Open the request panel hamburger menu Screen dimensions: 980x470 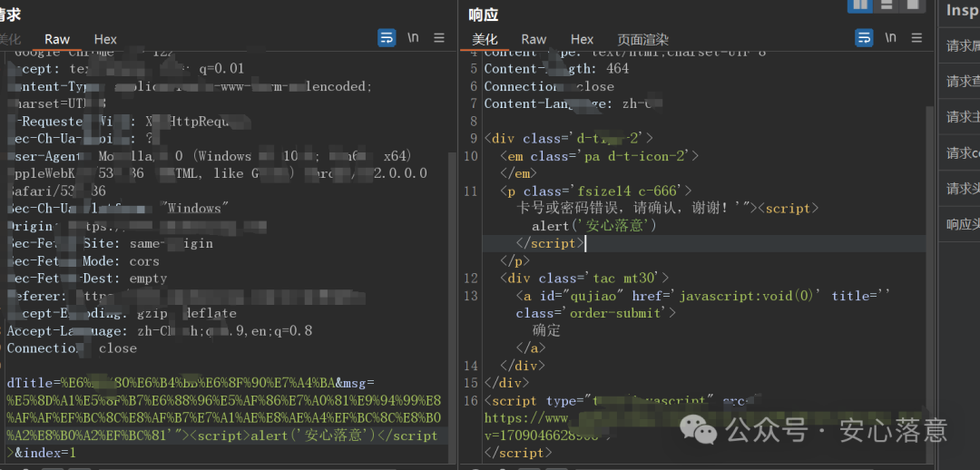pyautogui.click(x=439, y=38)
